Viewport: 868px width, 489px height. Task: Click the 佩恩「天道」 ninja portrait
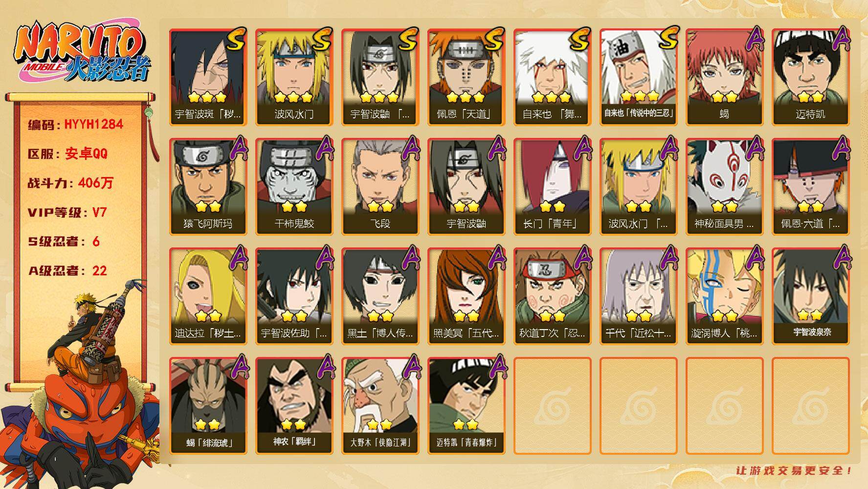467,77
